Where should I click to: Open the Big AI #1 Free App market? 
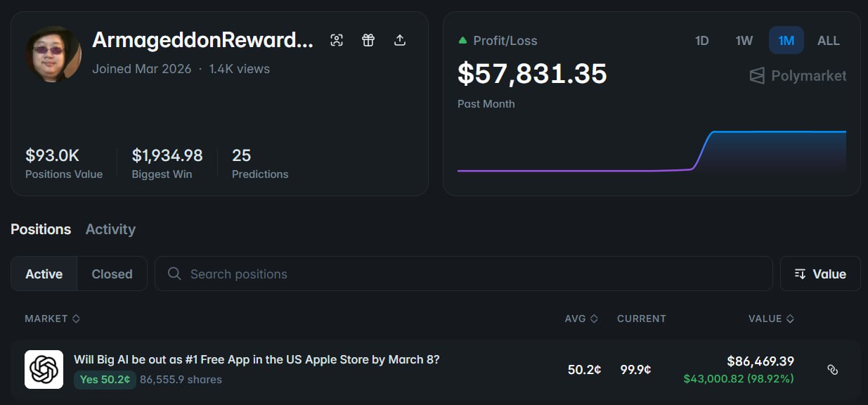257,359
